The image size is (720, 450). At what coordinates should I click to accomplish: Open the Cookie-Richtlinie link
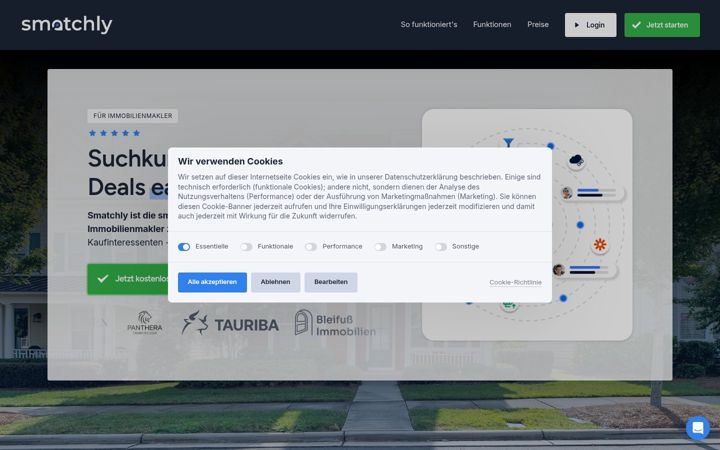(x=515, y=282)
